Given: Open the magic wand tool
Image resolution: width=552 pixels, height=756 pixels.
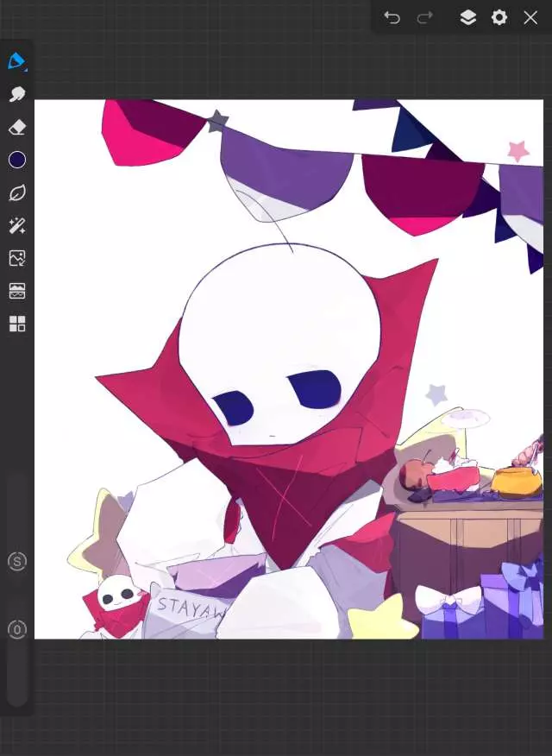Looking at the screenshot, I should pyautogui.click(x=17, y=225).
